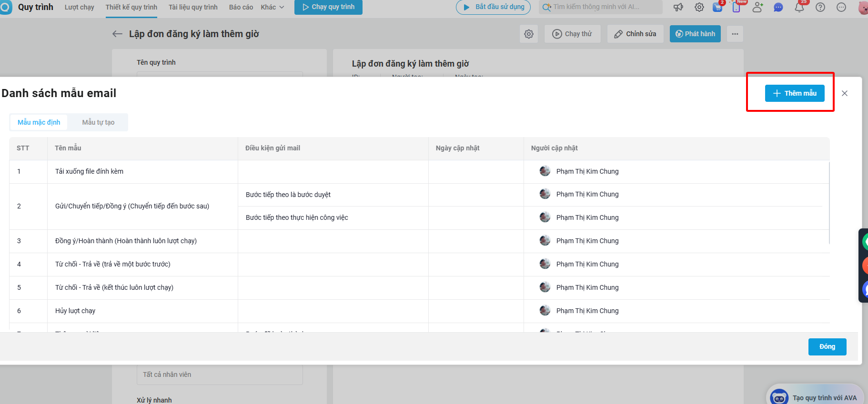Click the Thêm mẫu button
868x404 pixels.
(795, 93)
